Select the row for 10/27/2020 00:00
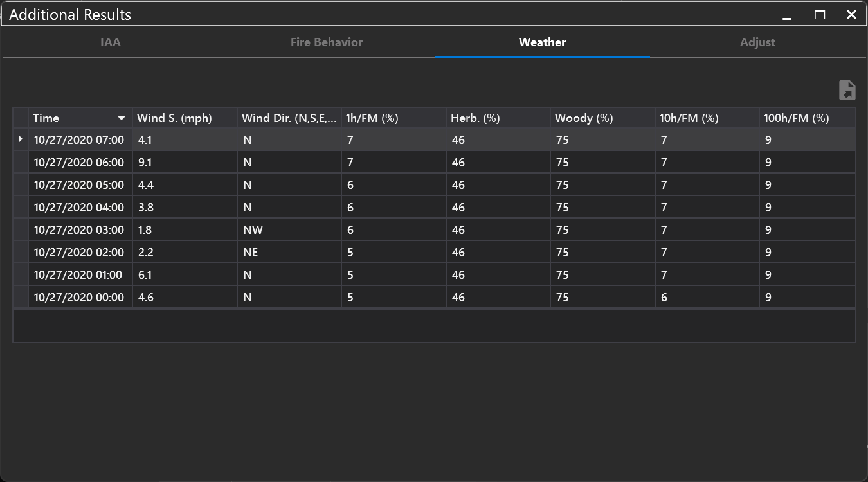The width and height of the screenshot is (868, 482). 78,298
